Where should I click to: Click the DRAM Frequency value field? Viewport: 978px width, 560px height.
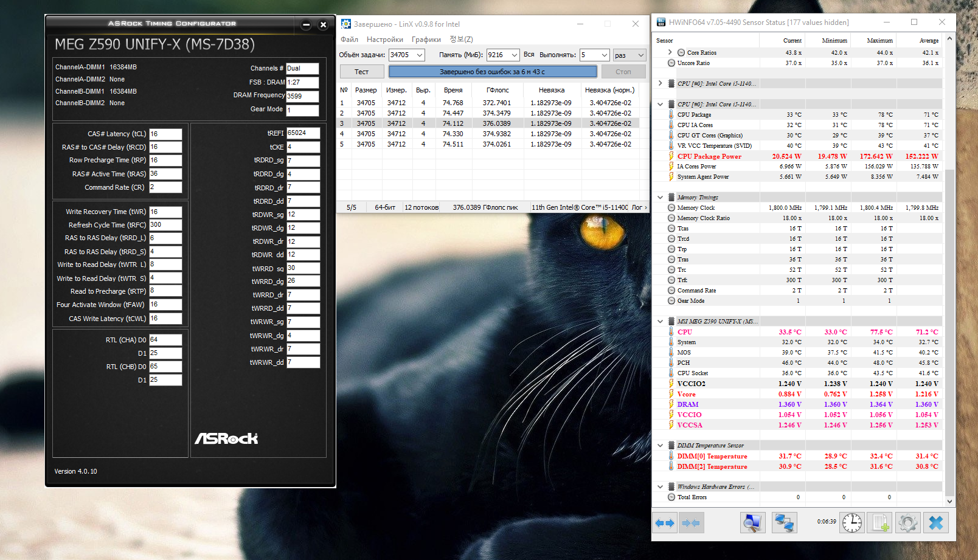click(303, 96)
